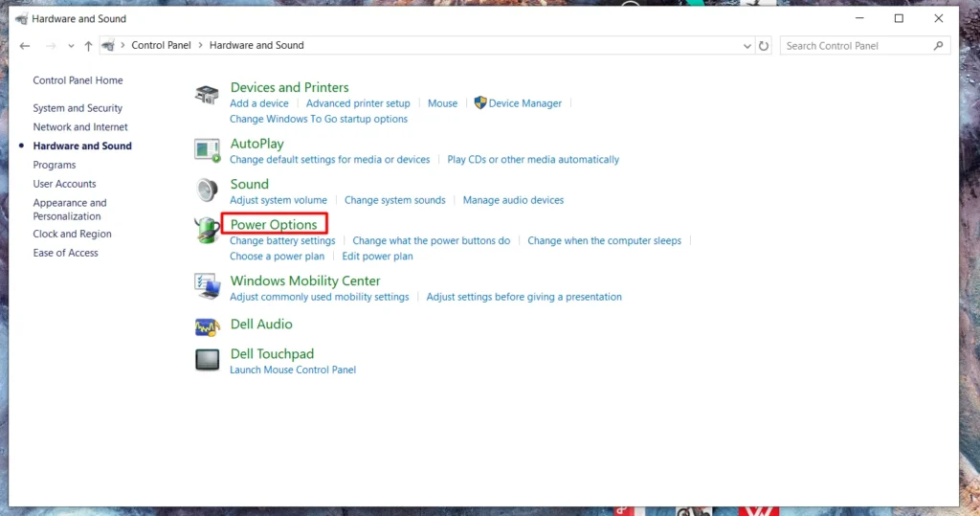This screenshot has height=516, width=980.
Task: Select User Accounts in the sidebar
Action: point(64,184)
